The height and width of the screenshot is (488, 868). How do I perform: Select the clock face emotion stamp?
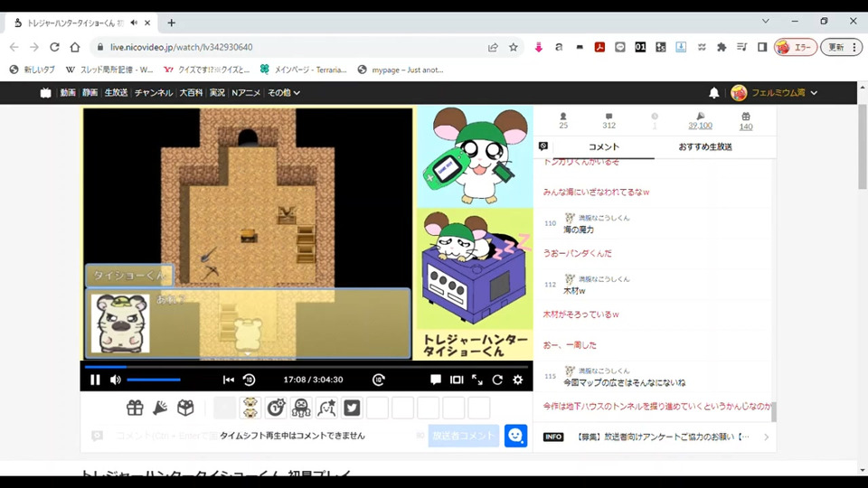pos(276,408)
